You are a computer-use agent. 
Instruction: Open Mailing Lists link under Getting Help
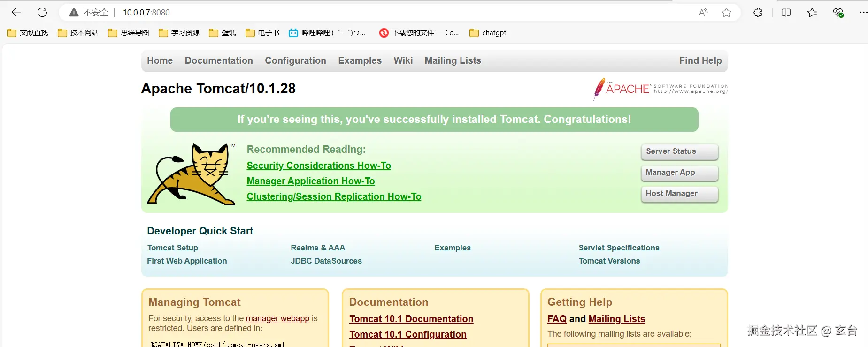tap(617, 319)
